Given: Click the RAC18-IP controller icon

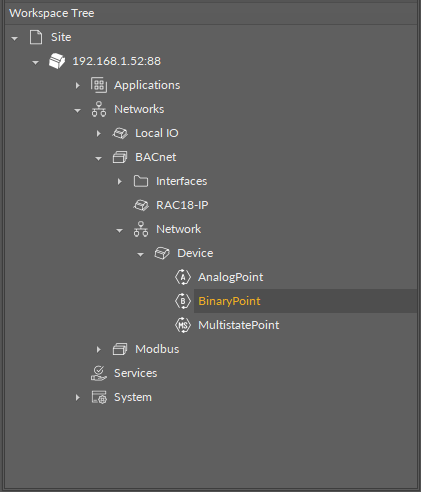Looking at the screenshot, I should (x=141, y=205).
